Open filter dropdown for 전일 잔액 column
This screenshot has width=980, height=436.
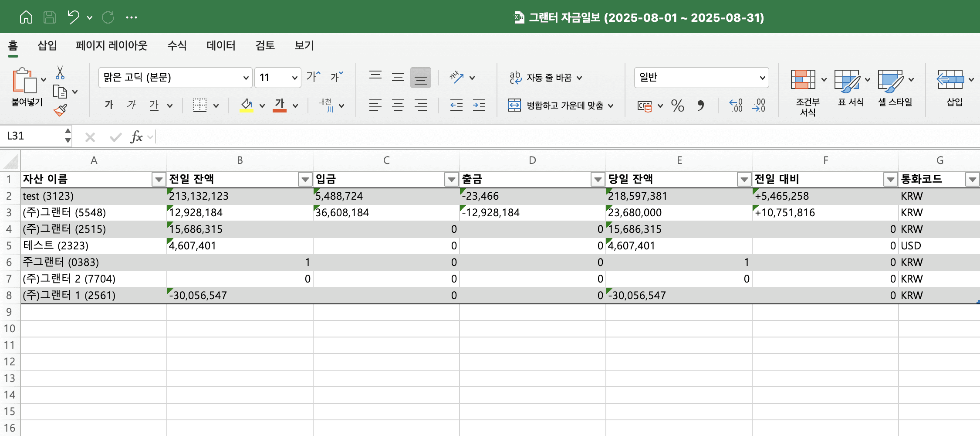click(x=305, y=179)
